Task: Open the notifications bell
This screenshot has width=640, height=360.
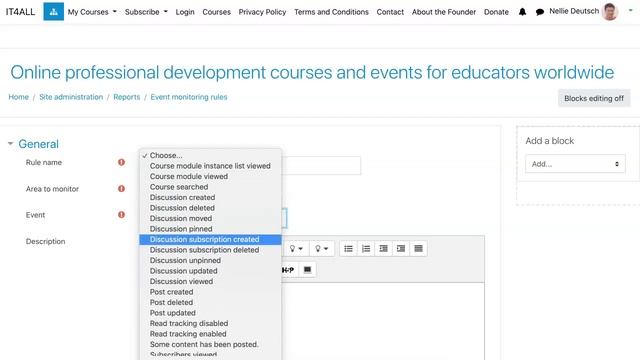Action: (522, 12)
